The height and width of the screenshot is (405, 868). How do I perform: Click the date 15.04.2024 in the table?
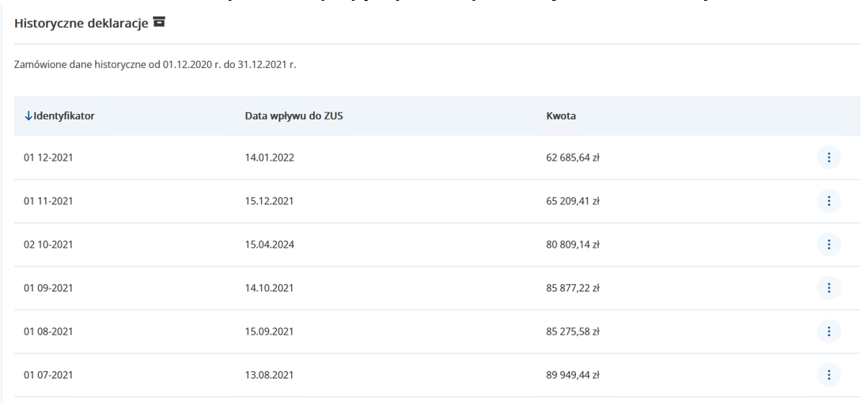click(x=269, y=244)
